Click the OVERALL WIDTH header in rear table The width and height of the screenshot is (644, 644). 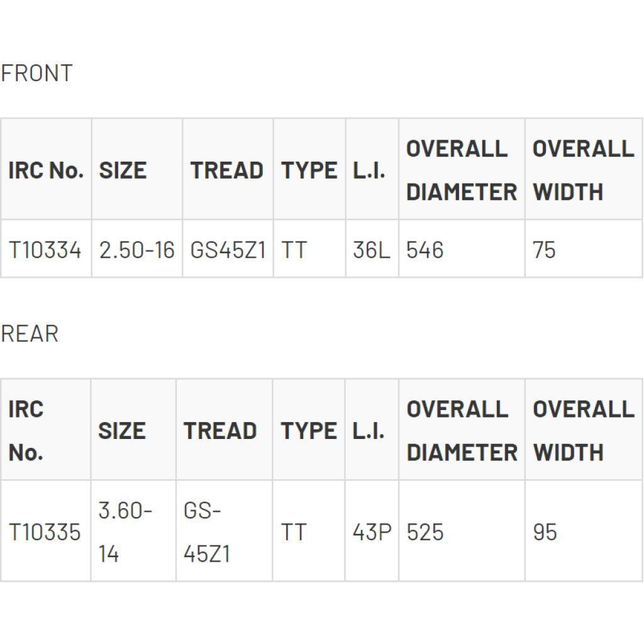[x=584, y=430]
